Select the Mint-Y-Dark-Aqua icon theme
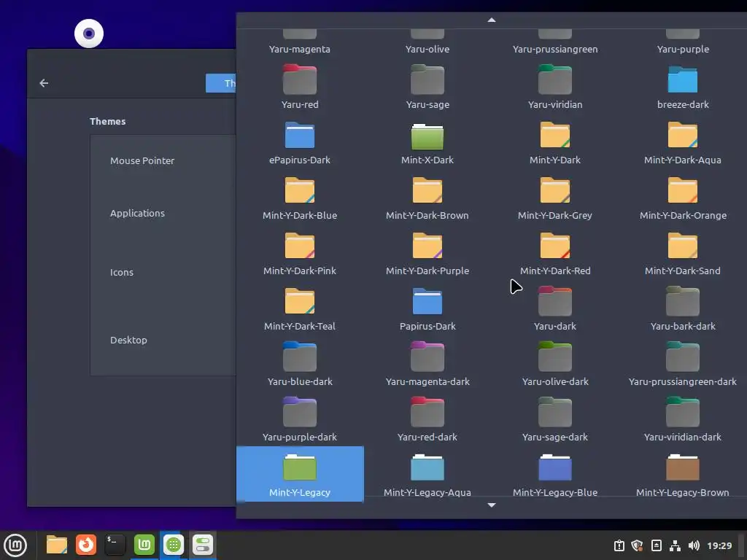Screen dimensions: 747x560 point(683,141)
